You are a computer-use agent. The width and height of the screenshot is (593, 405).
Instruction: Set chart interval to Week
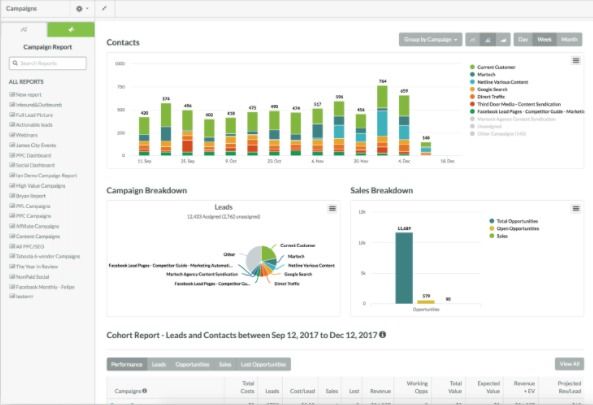[544, 39]
